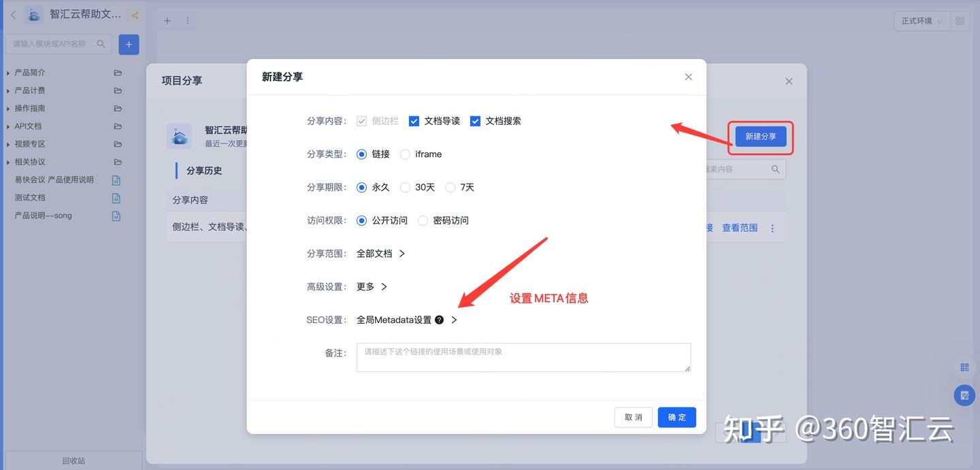Uncheck the 文档导读 checkbox

point(414,121)
